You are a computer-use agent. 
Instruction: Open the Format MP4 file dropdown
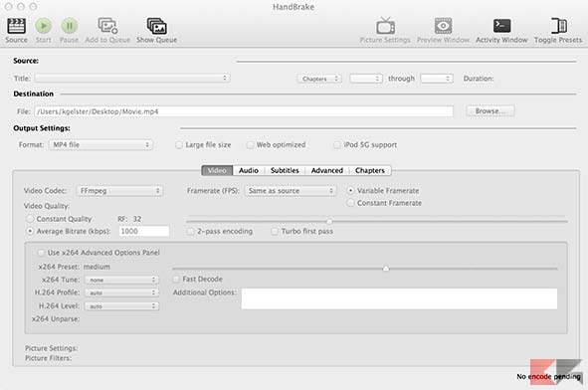(x=100, y=144)
